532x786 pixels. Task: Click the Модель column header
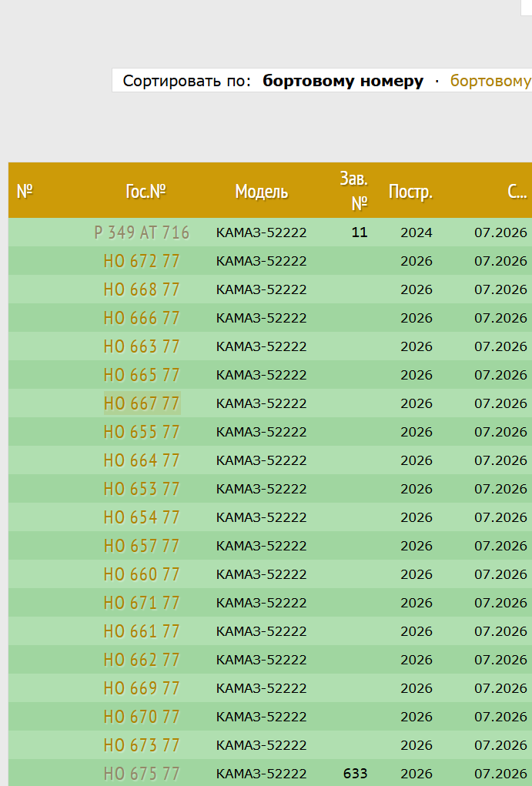(x=261, y=192)
